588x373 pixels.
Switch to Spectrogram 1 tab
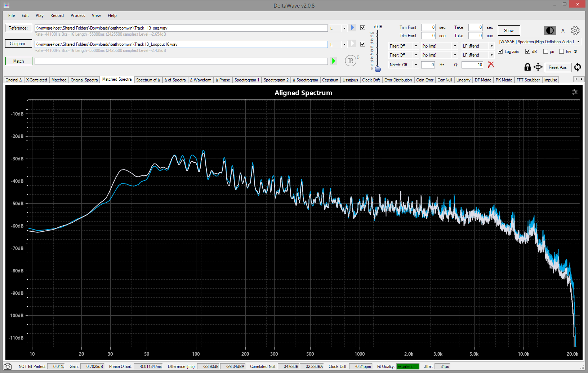point(247,80)
